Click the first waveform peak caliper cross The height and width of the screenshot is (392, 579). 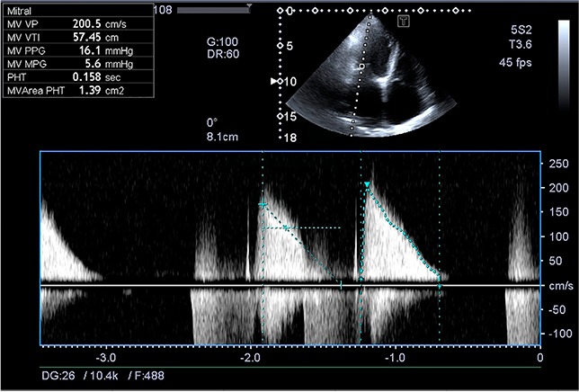pos(263,206)
